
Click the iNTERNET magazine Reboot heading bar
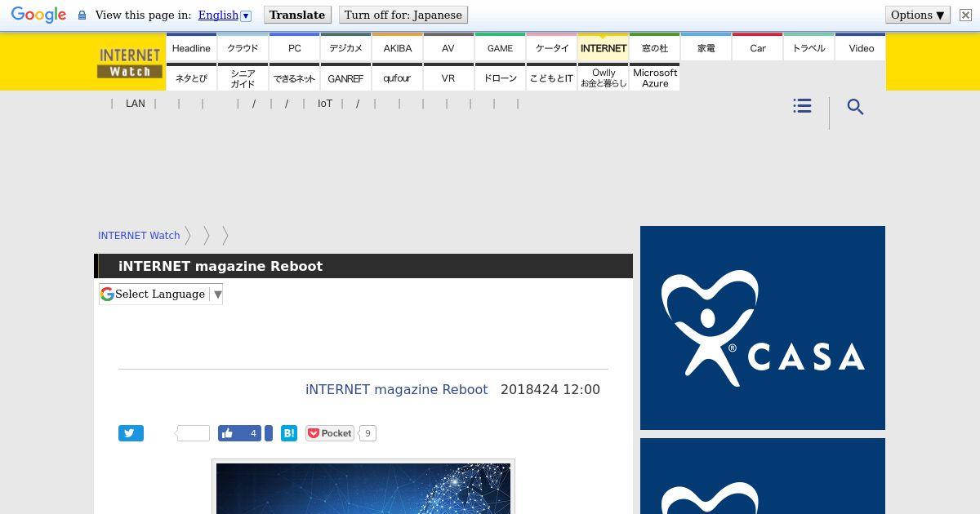point(363,266)
